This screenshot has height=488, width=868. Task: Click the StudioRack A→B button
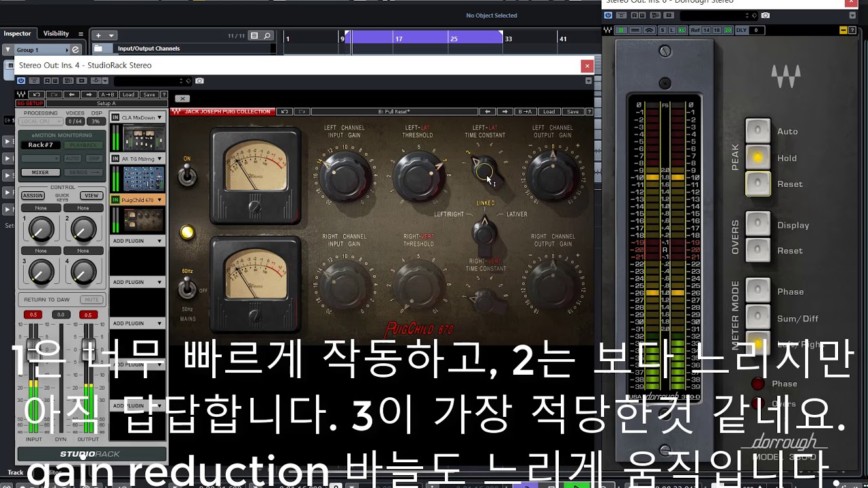pyautogui.click(x=108, y=94)
